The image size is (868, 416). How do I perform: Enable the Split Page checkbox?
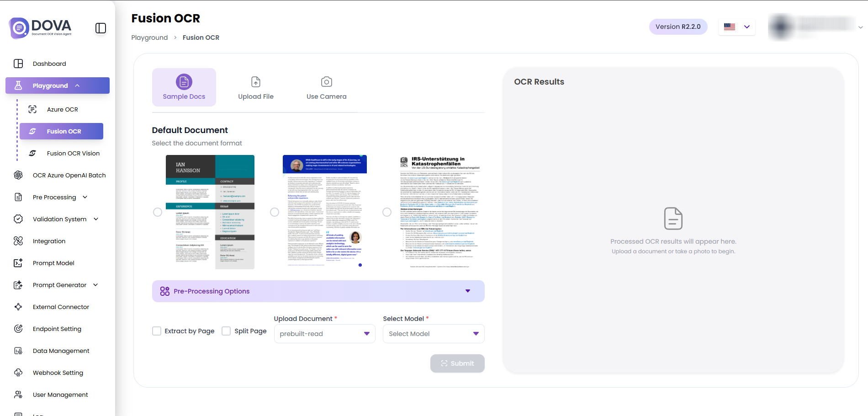(226, 331)
